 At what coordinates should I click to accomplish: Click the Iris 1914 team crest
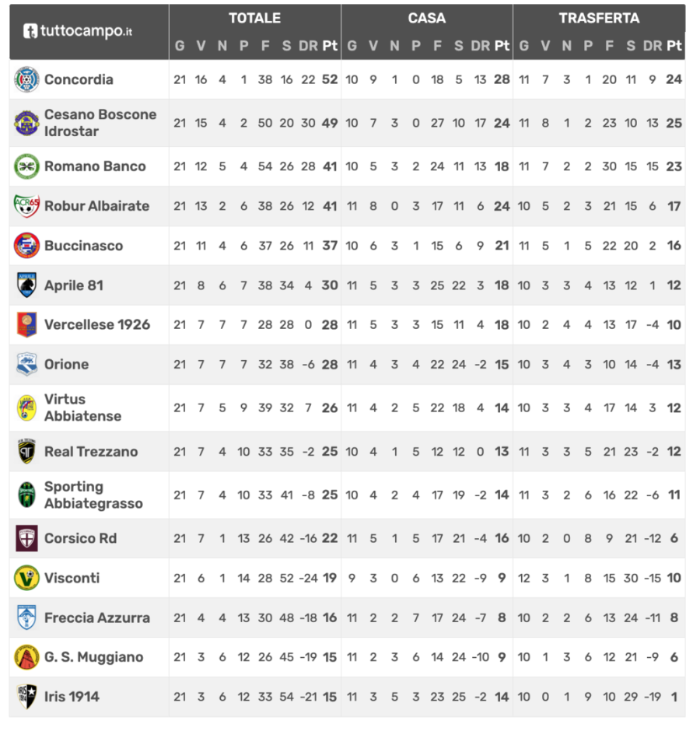26,697
